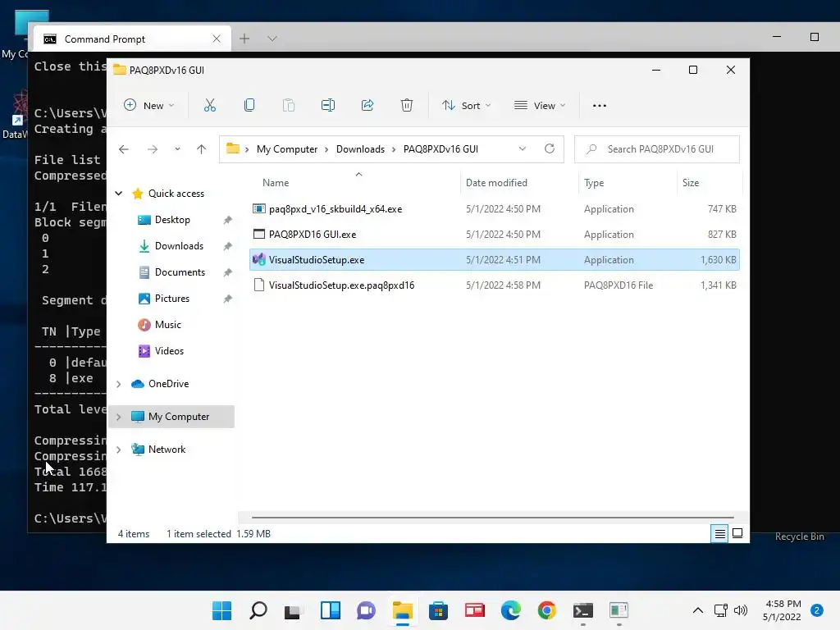Click the Search PAQ8PXDv16 GUI field

(657, 149)
